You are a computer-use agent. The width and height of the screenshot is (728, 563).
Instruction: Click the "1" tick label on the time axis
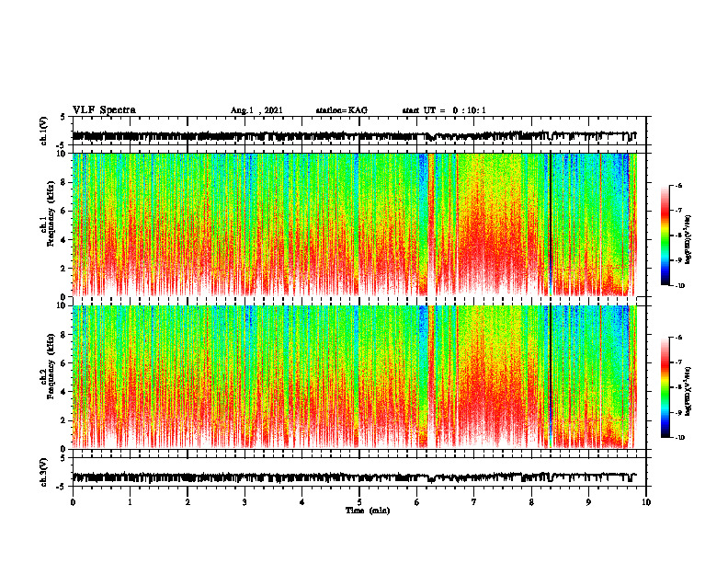(130, 502)
